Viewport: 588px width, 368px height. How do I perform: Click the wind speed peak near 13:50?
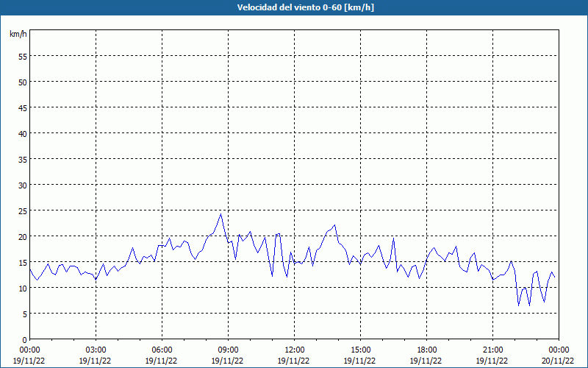[x=334, y=225]
